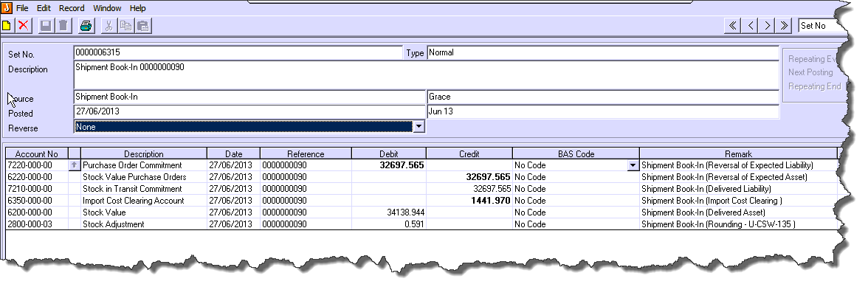Click the Date column header
Image resolution: width=868 pixels, height=287 pixels.
233,153
